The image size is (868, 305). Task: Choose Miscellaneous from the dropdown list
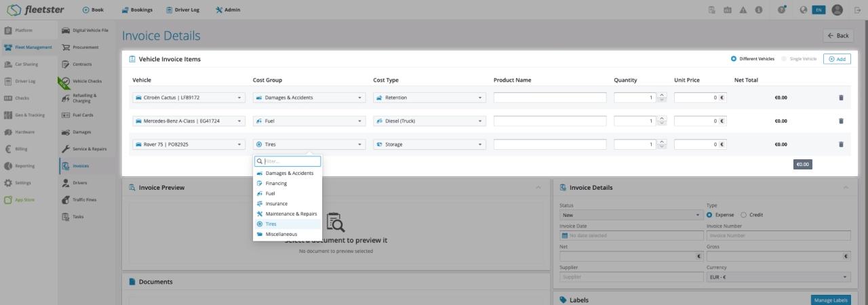[288, 234]
